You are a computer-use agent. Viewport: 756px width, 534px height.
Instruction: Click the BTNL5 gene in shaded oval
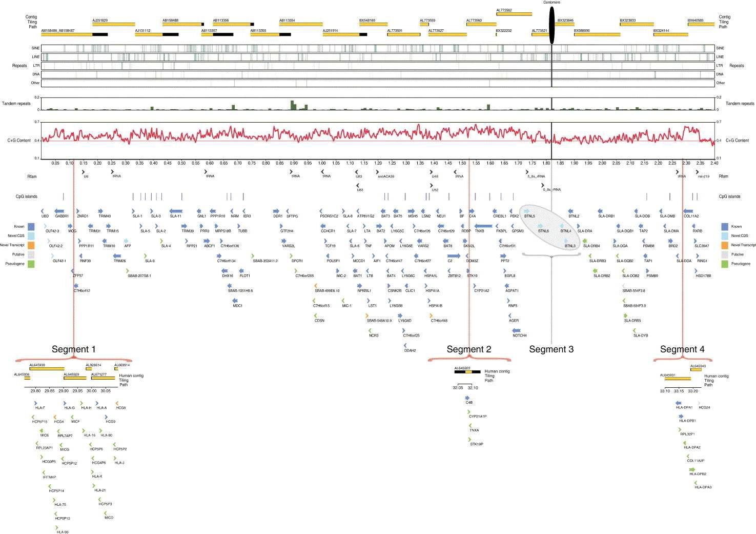tap(527, 211)
